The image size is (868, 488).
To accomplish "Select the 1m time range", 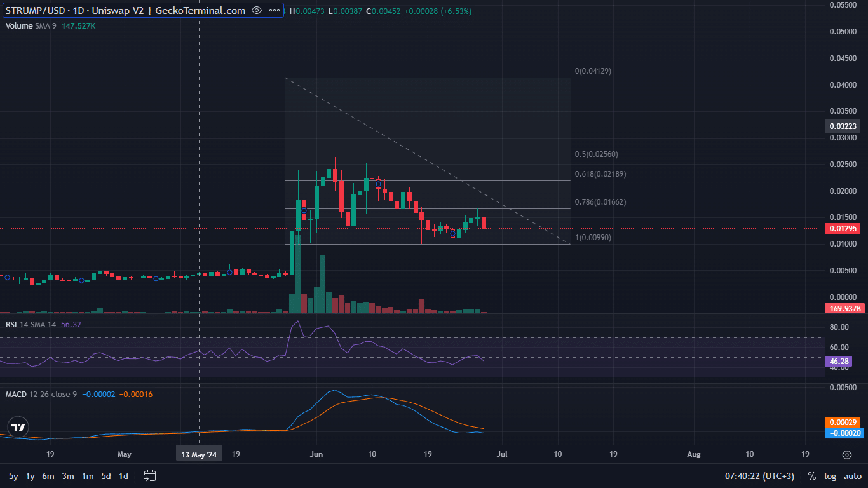I will click(x=88, y=476).
